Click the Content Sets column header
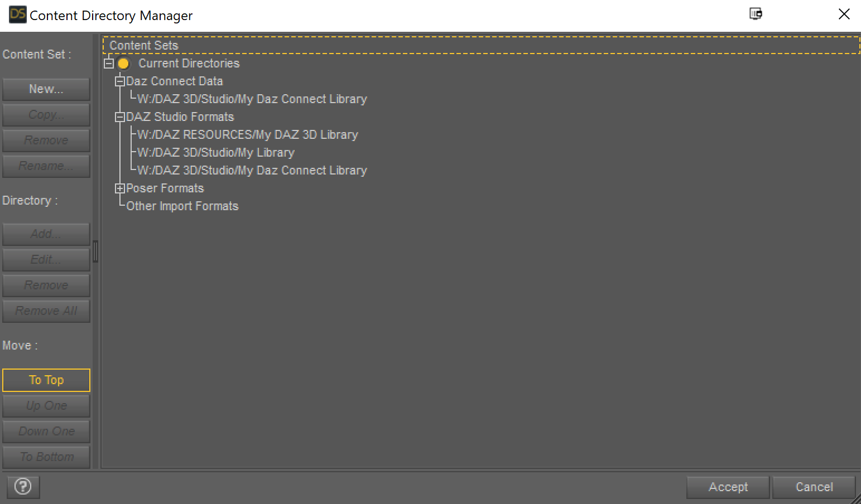861x504 pixels. click(x=481, y=46)
